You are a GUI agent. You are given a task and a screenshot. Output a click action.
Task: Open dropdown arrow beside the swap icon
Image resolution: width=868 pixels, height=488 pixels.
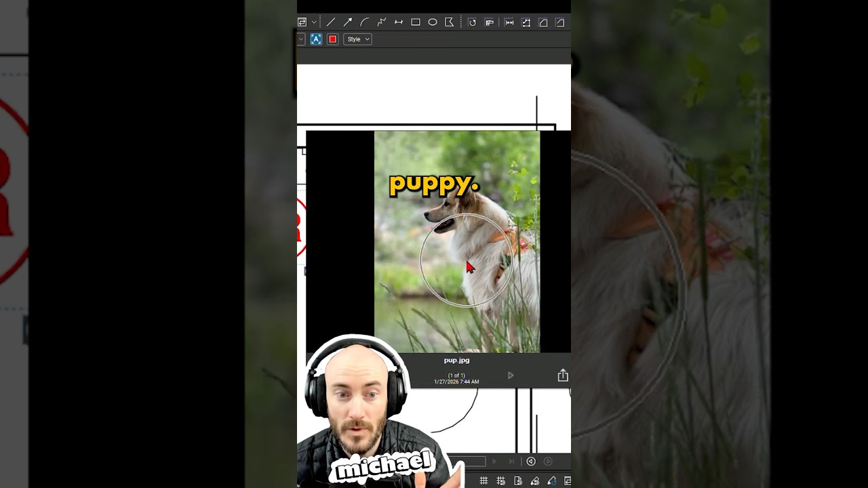tap(314, 22)
